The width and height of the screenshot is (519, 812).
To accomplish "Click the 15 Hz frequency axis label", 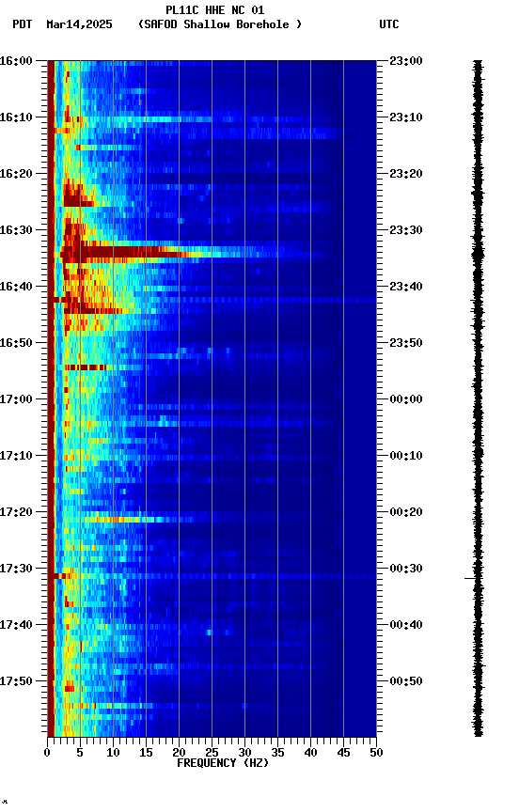I will click(x=146, y=753).
